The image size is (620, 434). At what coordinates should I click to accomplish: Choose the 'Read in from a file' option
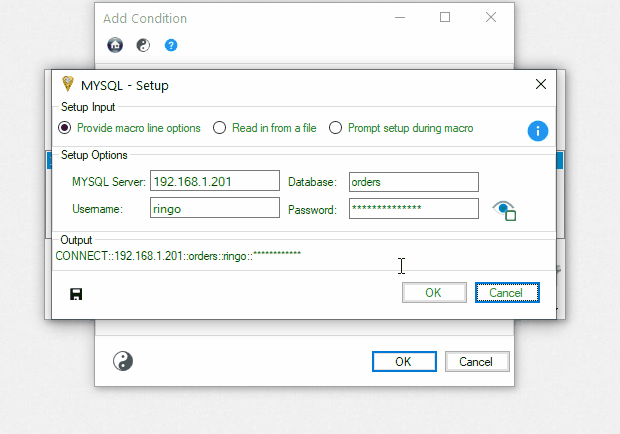pyautogui.click(x=220, y=128)
